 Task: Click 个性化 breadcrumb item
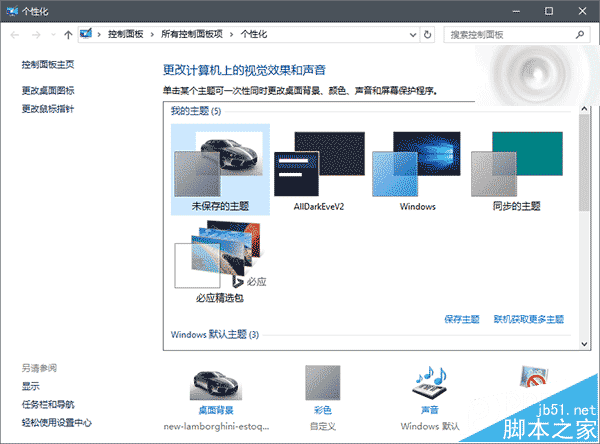tap(254, 34)
